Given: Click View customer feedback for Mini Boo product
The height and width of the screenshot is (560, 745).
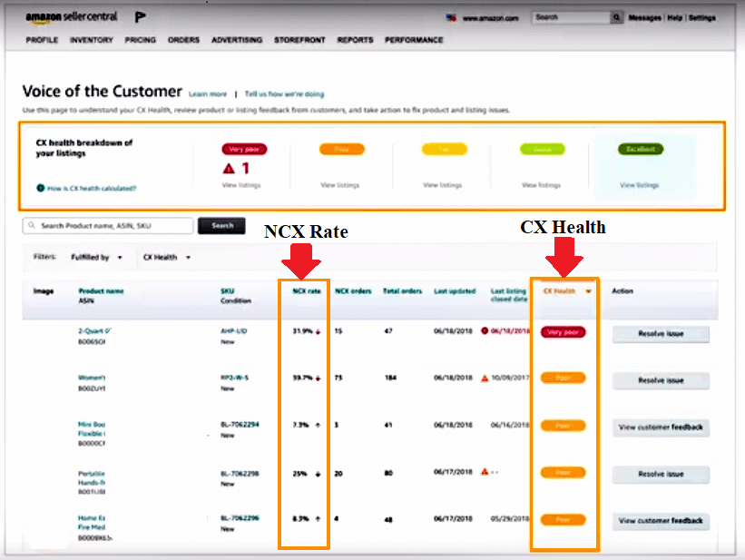Looking at the screenshot, I should [x=660, y=427].
